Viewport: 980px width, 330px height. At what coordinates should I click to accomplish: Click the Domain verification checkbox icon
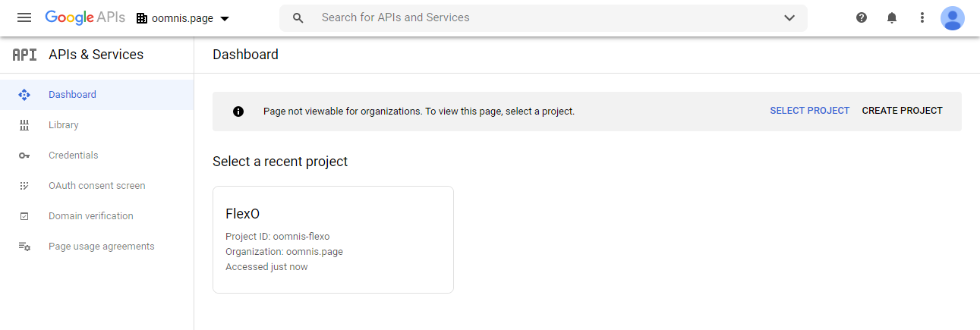(x=24, y=216)
